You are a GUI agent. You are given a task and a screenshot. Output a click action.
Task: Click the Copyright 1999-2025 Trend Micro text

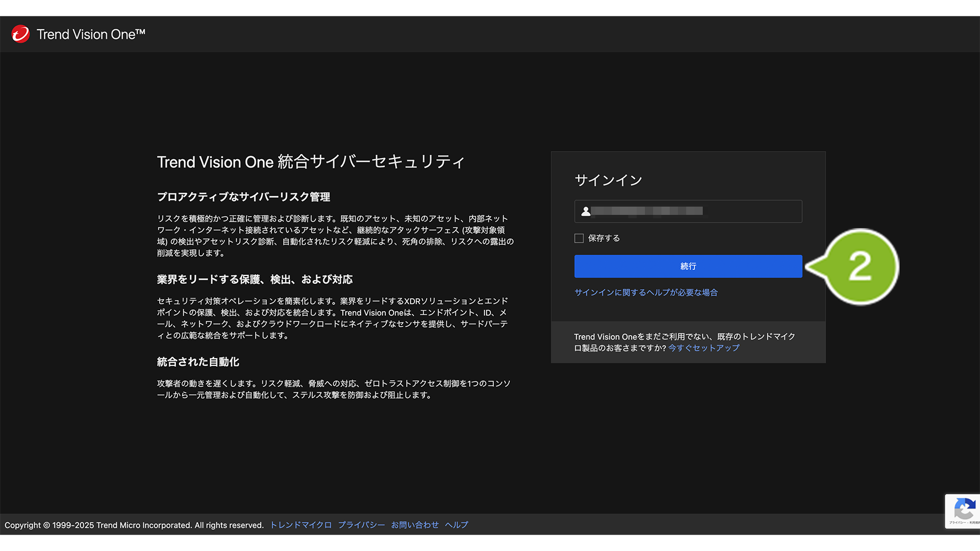[134, 525]
